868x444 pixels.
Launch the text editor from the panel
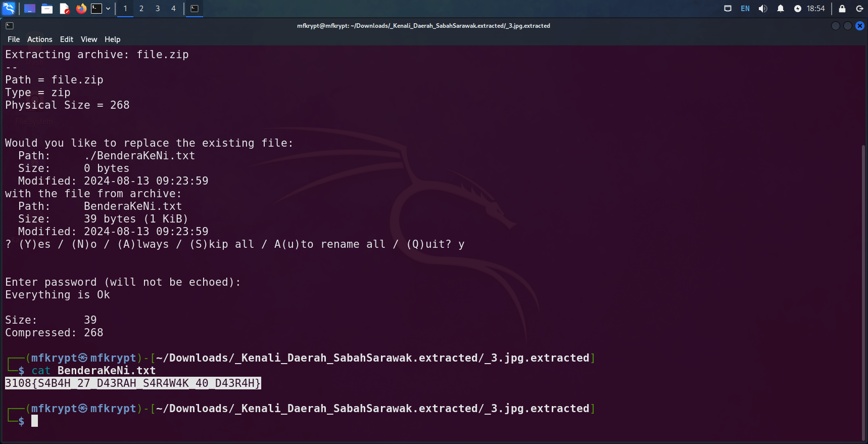click(64, 9)
